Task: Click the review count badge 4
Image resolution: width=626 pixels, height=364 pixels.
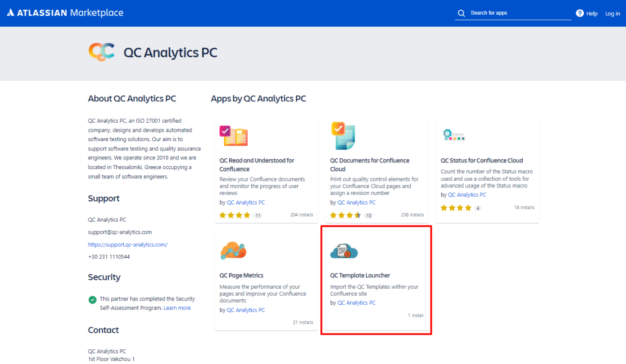Action: [478, 208]
